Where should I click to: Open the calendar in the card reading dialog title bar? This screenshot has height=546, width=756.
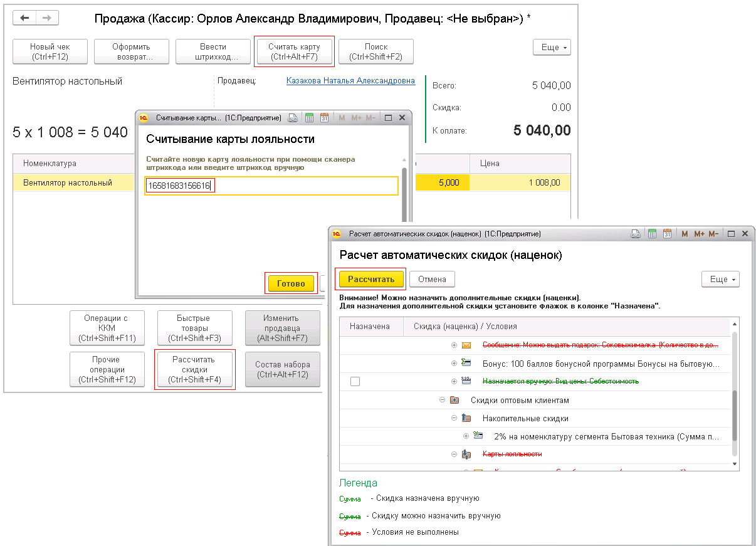pyautogui.click(x=325, y=118)
